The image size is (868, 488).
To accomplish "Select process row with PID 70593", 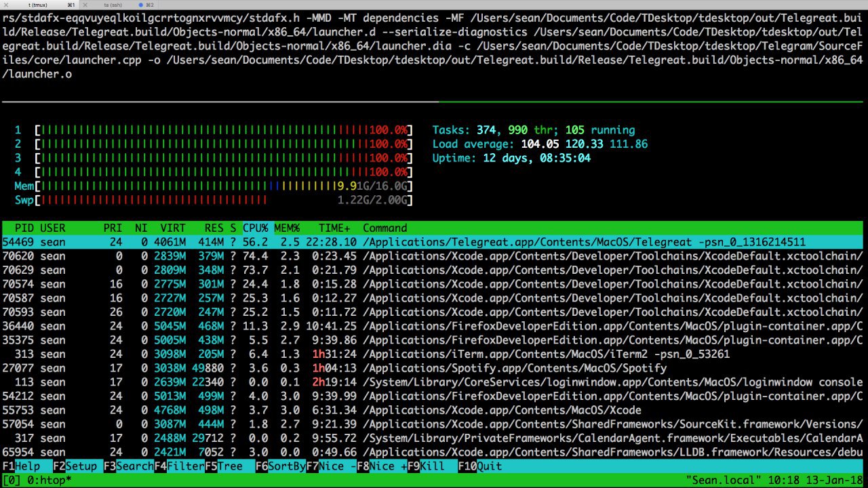I will point(433,312).
